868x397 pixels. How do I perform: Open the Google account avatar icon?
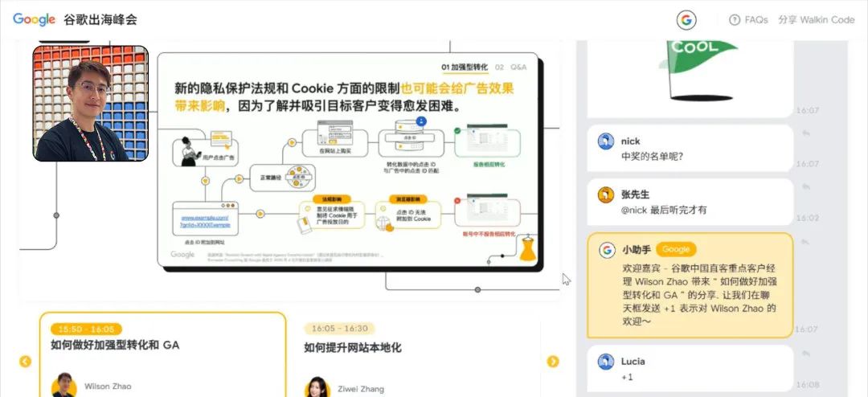coord(686,20)
